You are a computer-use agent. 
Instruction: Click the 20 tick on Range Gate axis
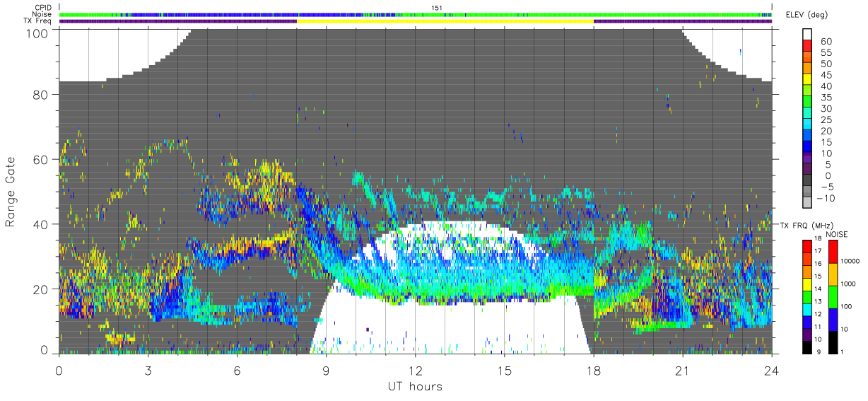pos(40,289)
